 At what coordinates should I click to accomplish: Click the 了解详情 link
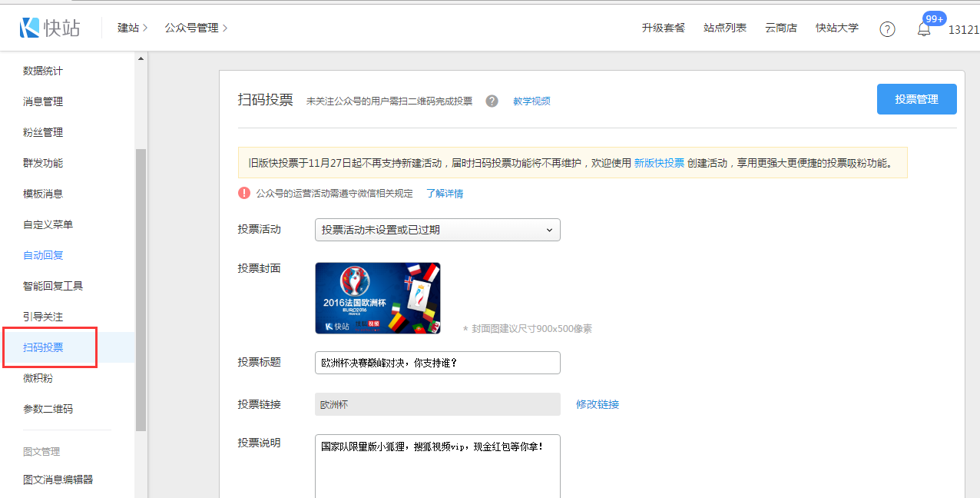(445, 194)
